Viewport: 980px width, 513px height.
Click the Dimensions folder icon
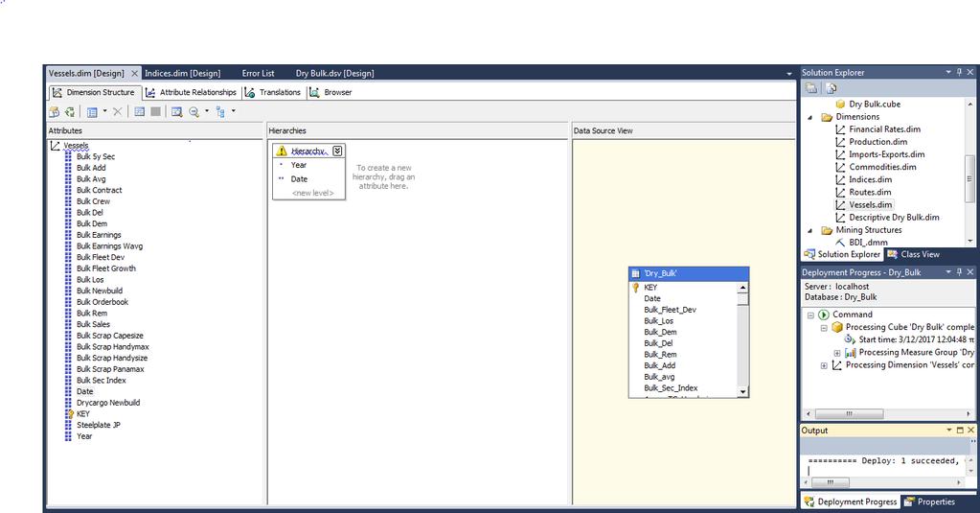coord(827,117)
